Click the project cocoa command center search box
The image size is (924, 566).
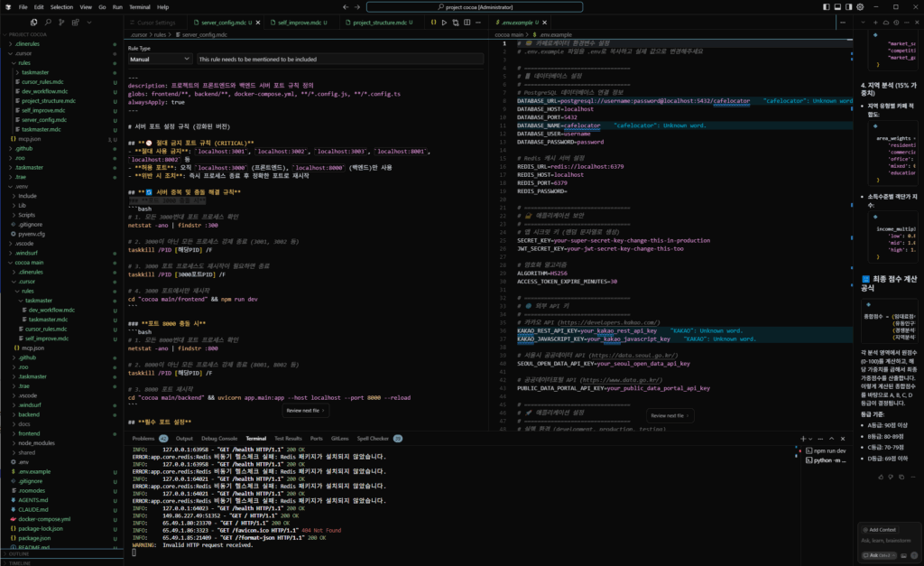pos(475,7)
